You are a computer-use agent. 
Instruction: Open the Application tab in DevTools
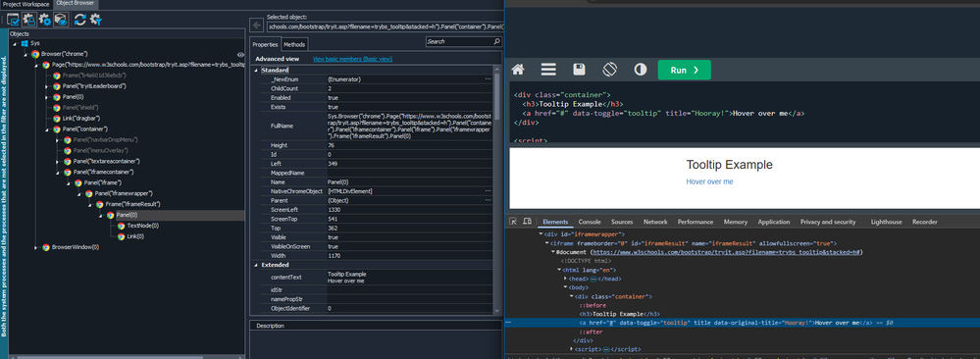tap(774, 222)
